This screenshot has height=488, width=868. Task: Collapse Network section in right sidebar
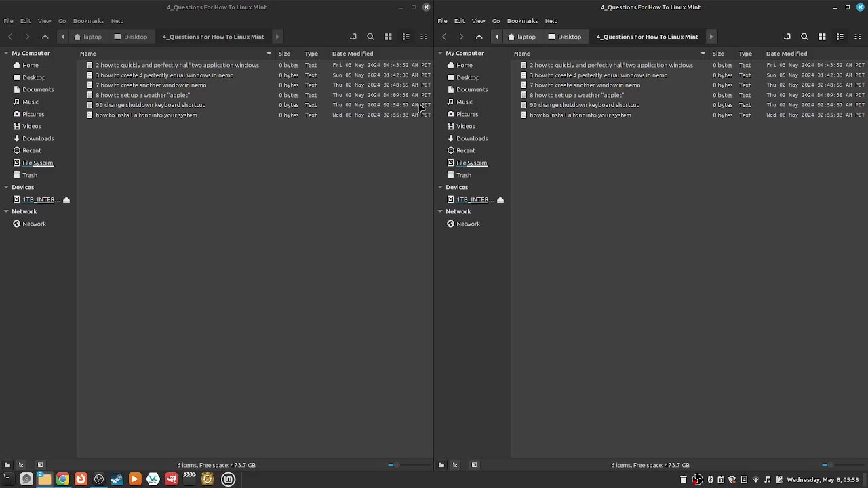pos(440,211)
